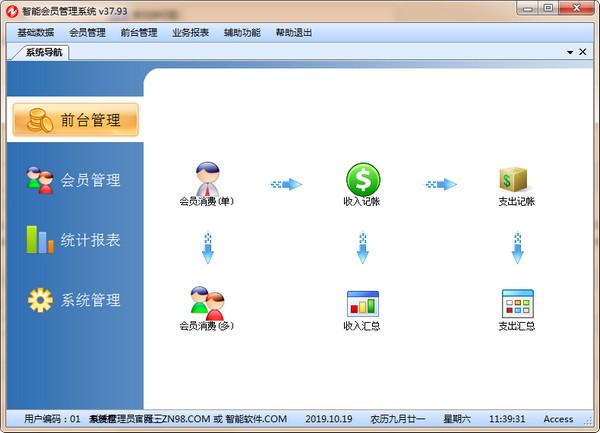Open the 基础数据 menu

point(36,33)
